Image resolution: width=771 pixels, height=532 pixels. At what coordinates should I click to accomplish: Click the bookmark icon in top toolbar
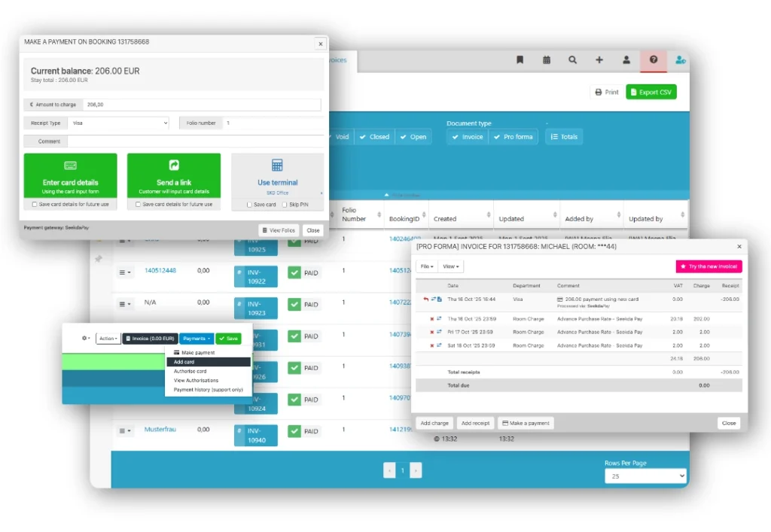tap(520, 60)
